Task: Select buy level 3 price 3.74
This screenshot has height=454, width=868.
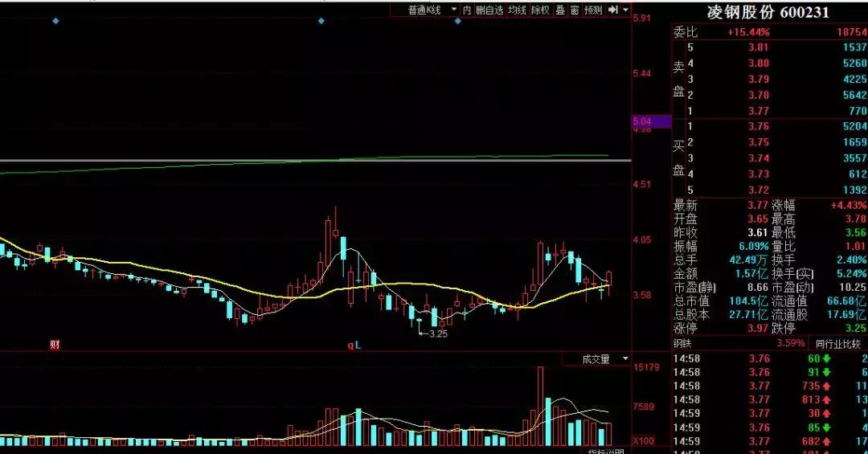Action: pos(759,158)
